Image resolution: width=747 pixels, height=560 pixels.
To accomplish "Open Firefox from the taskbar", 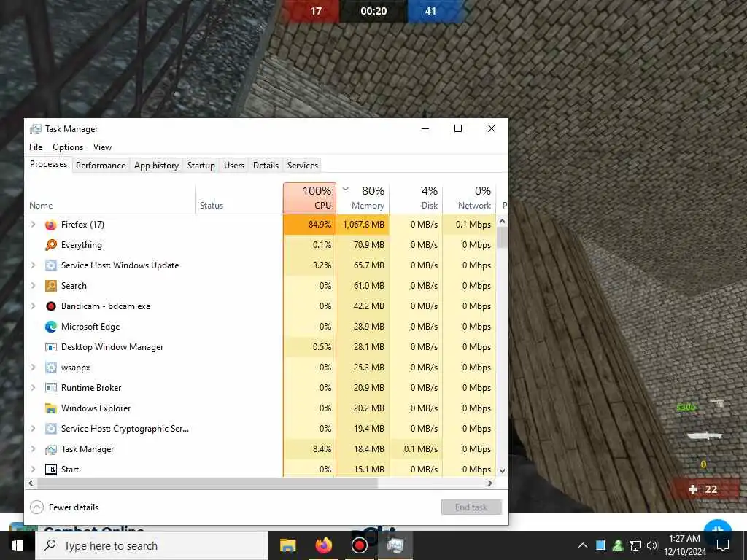I will [x=323, y=545].
